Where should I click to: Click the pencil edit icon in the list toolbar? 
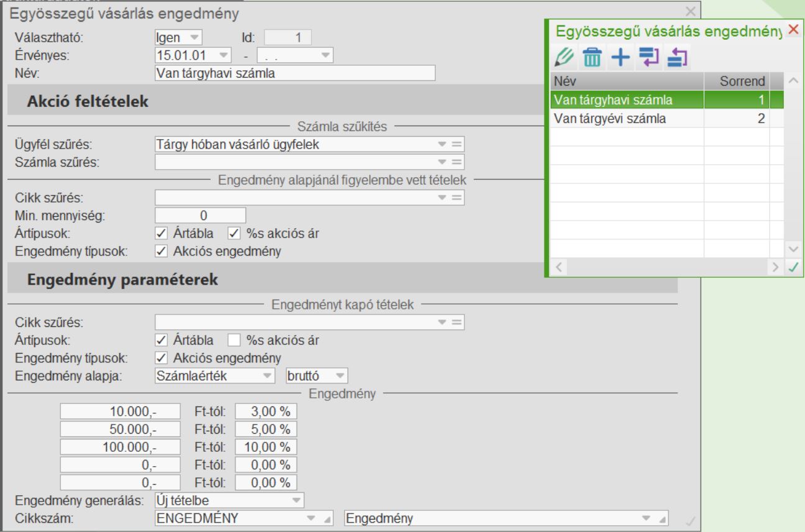point(565,58)
